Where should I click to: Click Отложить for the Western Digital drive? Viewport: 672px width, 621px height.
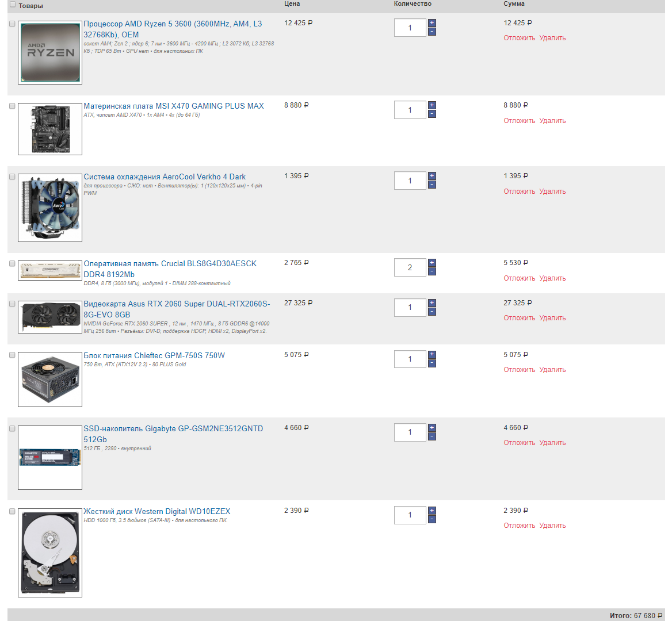pyautogui.click(x=520, y=526)
